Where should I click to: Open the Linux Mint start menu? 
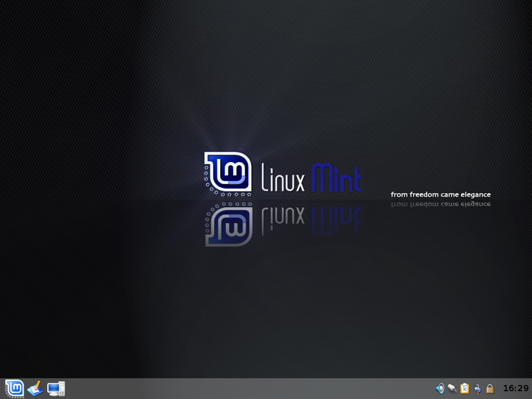(15, 389)
